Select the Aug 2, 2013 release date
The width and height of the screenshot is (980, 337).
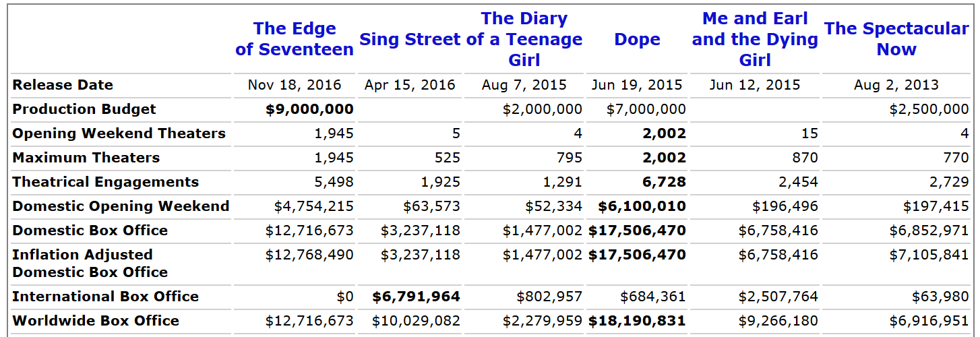pyautogui.click(x=896, y=85)
